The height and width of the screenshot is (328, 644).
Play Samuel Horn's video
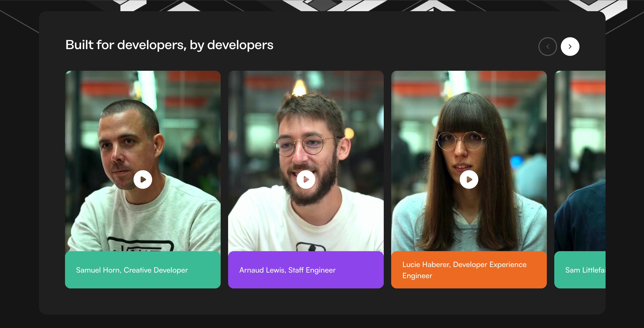tap(143, 179)
